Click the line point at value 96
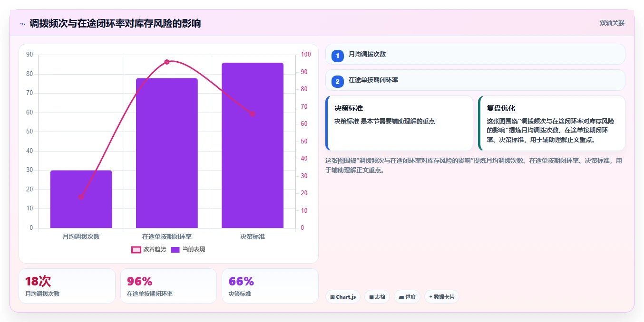Image resolution: width=644 pixels, height=322 pixels. pyautogui.click(x=166, y=62)
